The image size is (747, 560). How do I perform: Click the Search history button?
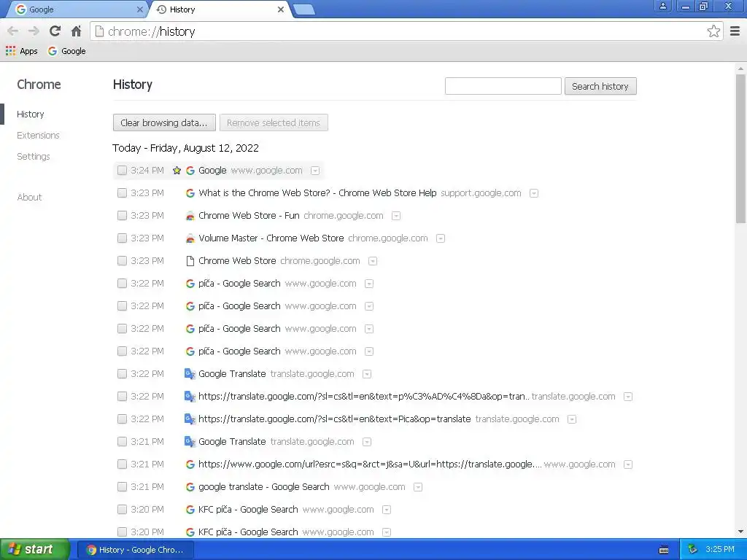tap(600, 86)
